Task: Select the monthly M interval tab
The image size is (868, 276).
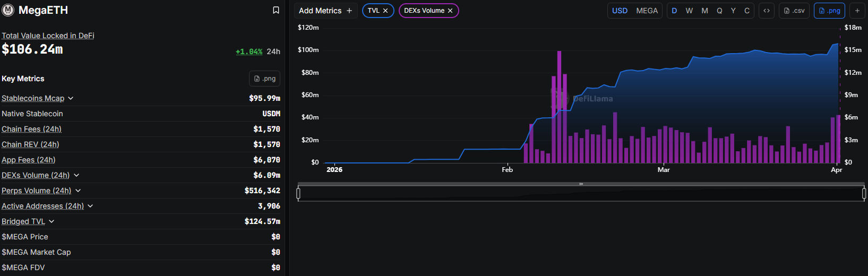Action: [x=704, y=11]
